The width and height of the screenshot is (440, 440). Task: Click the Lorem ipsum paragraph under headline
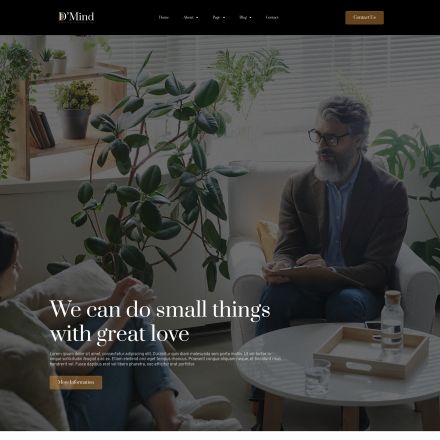tap(166, 359)
